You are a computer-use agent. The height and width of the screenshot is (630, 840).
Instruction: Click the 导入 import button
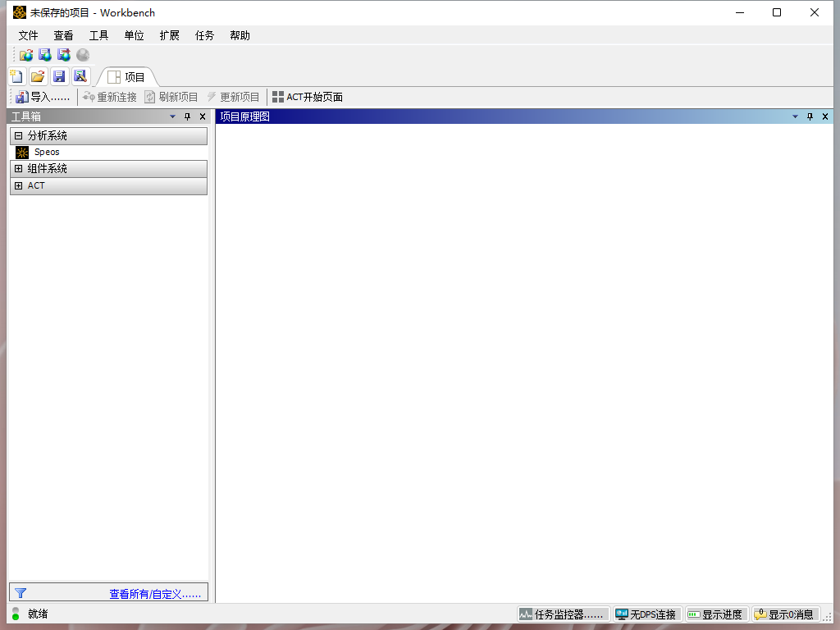pos(43,97)
